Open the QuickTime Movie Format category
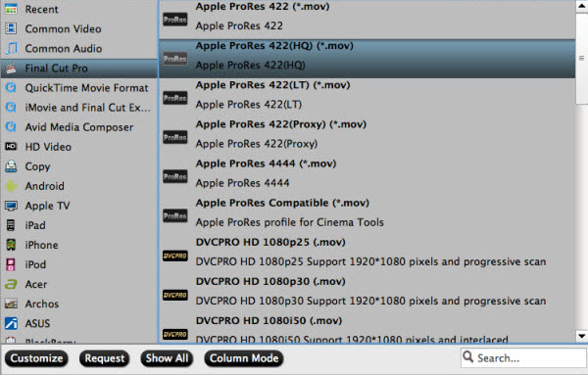The width and height of the screenshot is (588, 375). pos(78,88)
